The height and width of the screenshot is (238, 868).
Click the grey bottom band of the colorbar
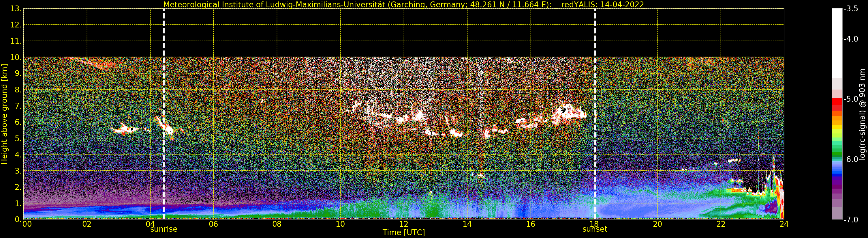pyautogui.click(x=837, y=213)
